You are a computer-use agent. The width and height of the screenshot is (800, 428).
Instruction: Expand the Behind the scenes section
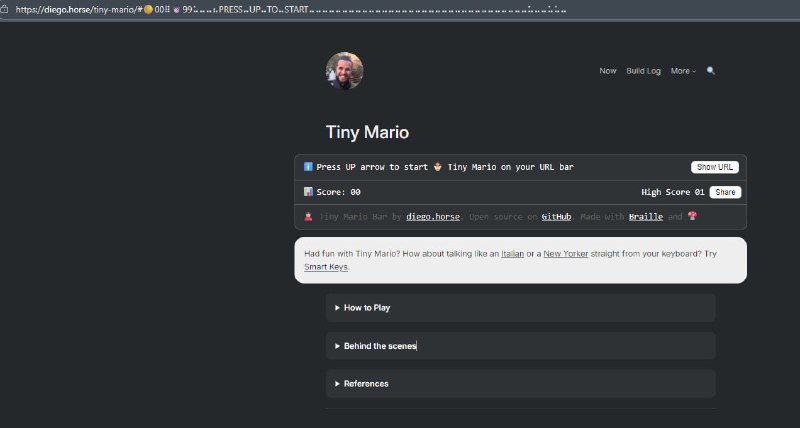coord(520,346)
